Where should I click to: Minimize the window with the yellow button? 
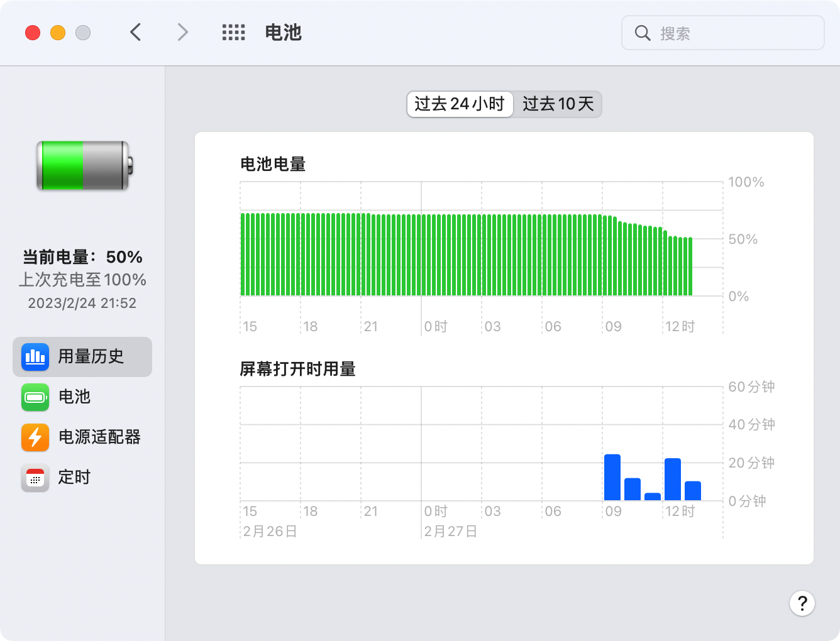click(x=58, y=33)
